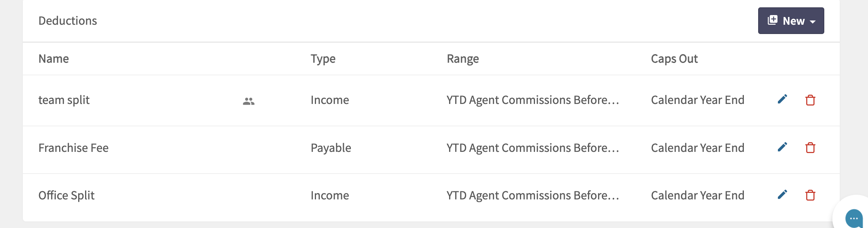The width and height of the screenshot is (868, 228).
Task: Open the Office Split row name
Action: click(x=67, y=195)
